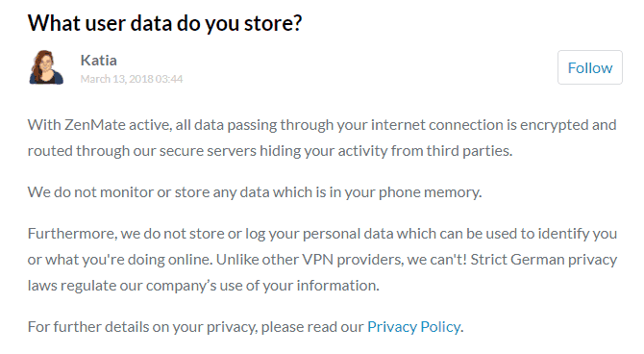Viewport: 644px width, 354px height.
Task: Click the word ZenMate in first paragraph
Action: tap(95, 125)
